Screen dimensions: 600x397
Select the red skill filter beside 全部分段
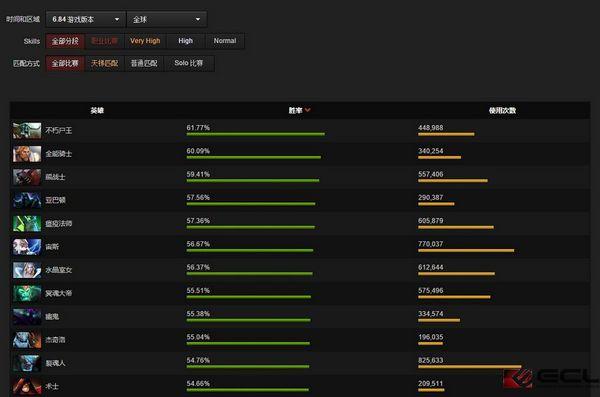104,41
